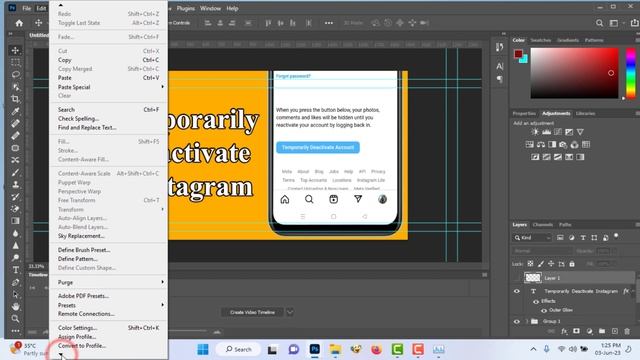Expand the Group 1 folder arrow

click(x=527, y=322)
